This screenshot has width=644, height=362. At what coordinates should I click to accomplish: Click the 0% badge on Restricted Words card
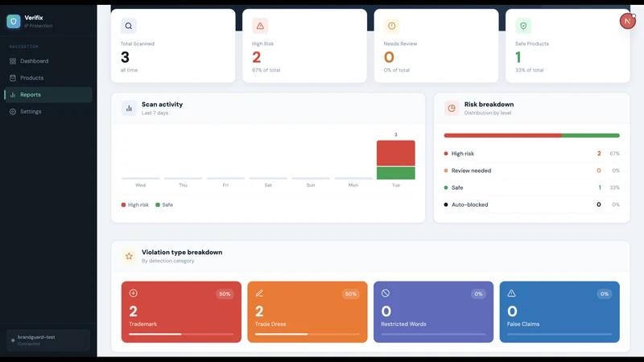click(478, 294)
